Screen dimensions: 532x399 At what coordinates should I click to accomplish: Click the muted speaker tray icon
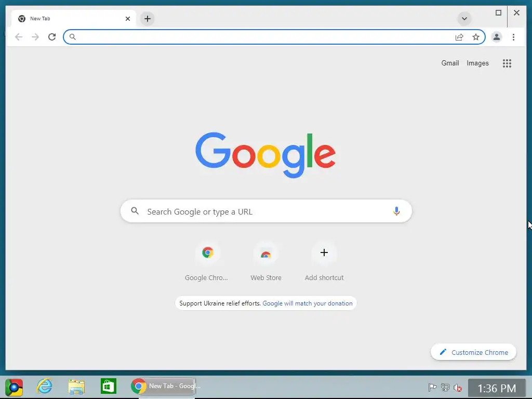(457, 388)
